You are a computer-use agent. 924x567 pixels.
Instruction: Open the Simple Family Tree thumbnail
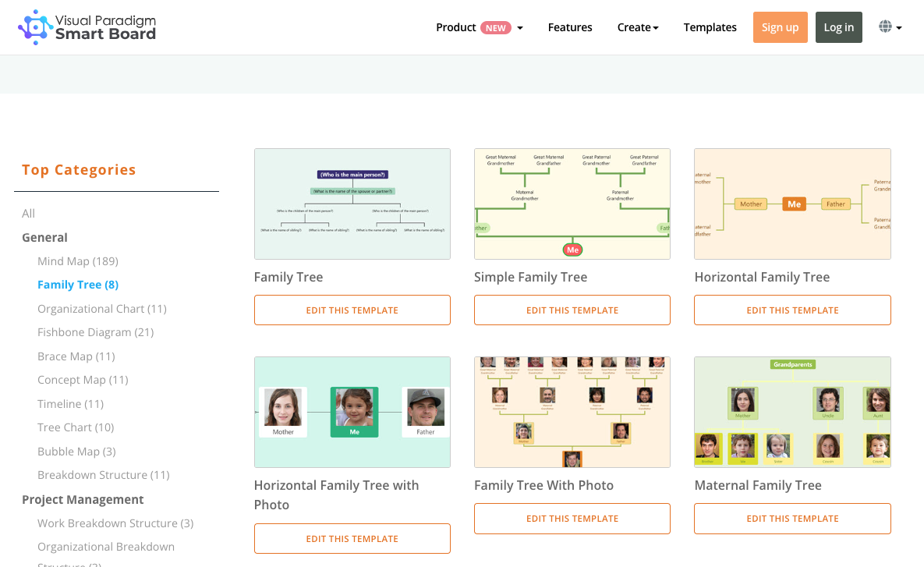coord(572,204)
